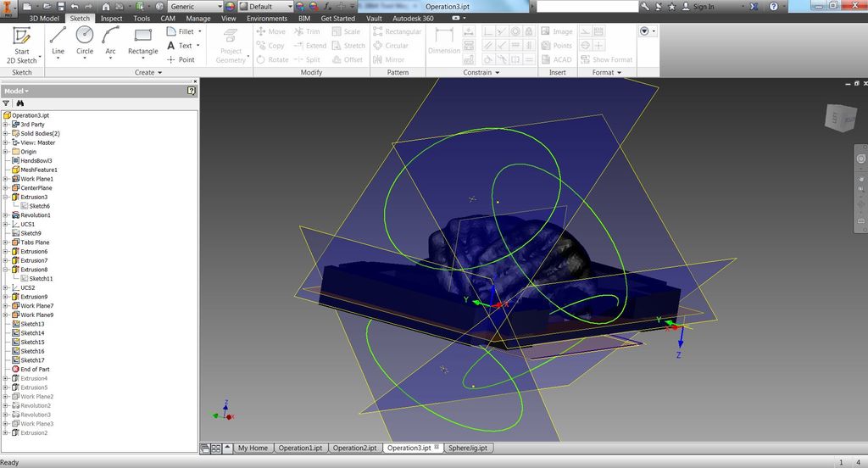Viewport: 868px width, 468px height.
Task: Expand the Create panel dropdown
Action: pos(148,73)
